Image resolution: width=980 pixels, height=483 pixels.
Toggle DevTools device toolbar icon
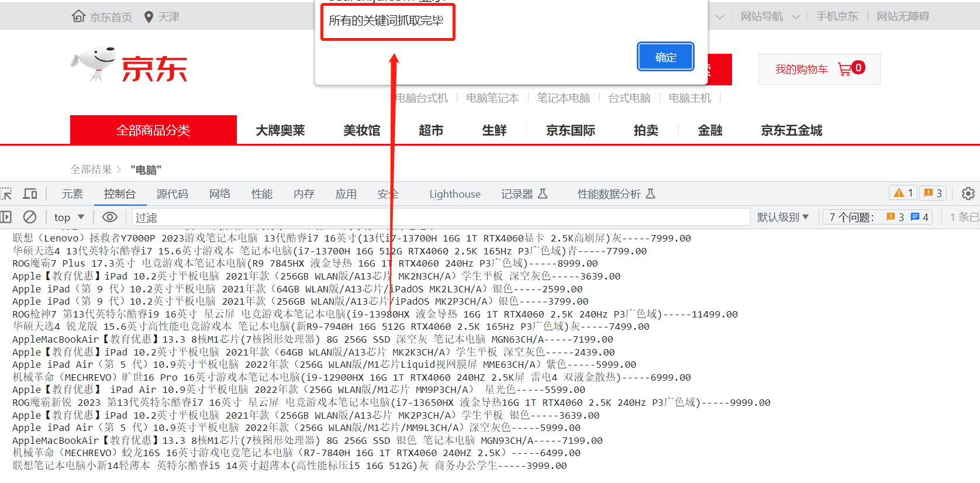pos(30,194)
